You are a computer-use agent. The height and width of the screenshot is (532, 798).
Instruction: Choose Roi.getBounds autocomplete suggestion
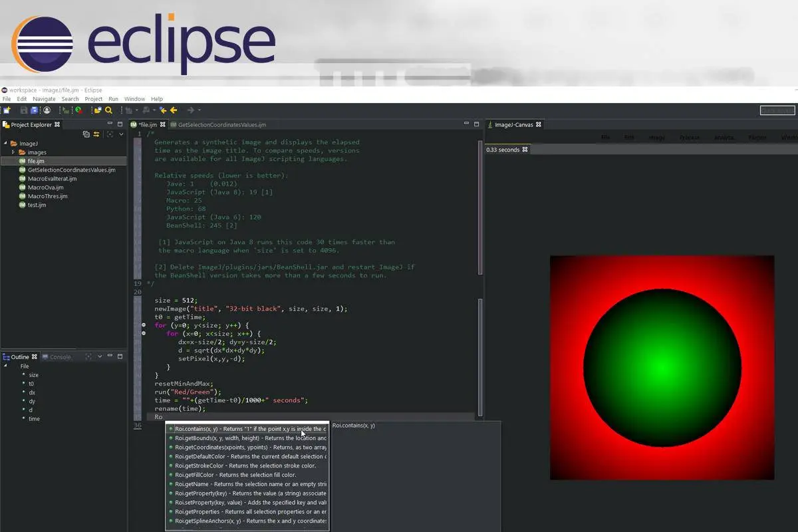coord(247,438)
